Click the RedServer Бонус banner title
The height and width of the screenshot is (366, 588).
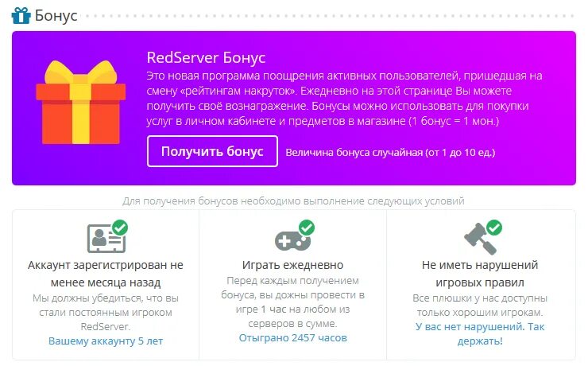click(x=206, y=57)
